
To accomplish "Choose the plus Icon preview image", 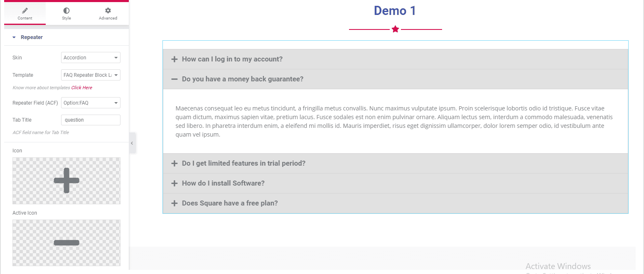I will click(x=66, y=181).
